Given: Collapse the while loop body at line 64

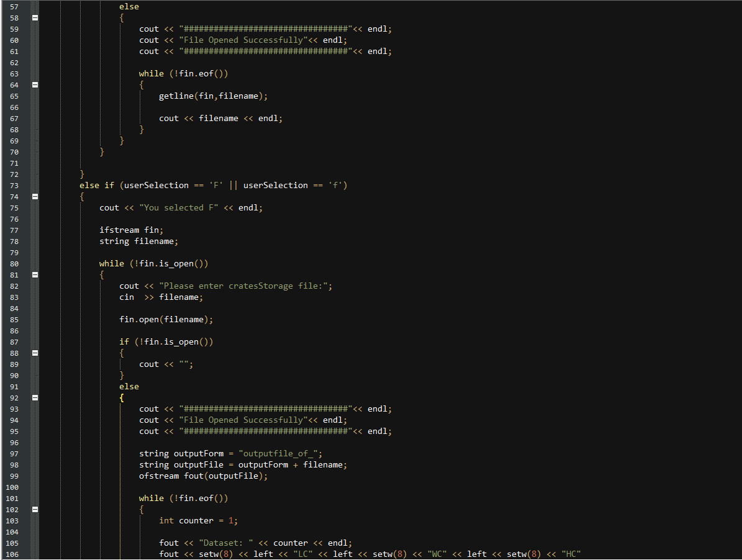Looking at the screenshot, I should (35, 84).
